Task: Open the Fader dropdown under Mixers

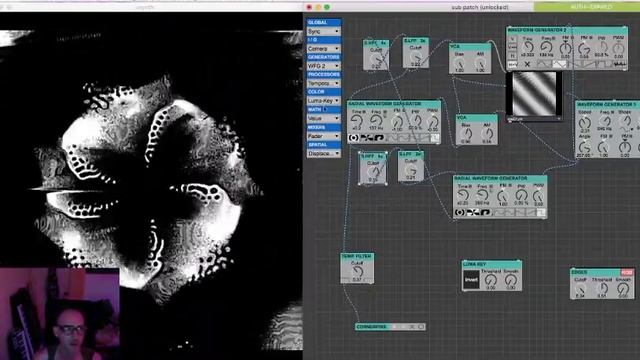Action: tap(324, 136)
